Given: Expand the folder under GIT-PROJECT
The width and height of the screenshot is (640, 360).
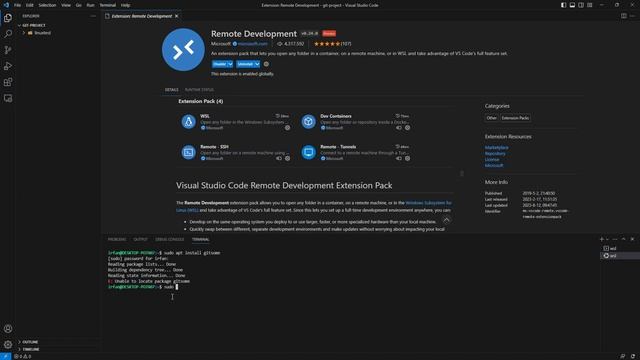Looking at the screenshot, I should point(24,33).
